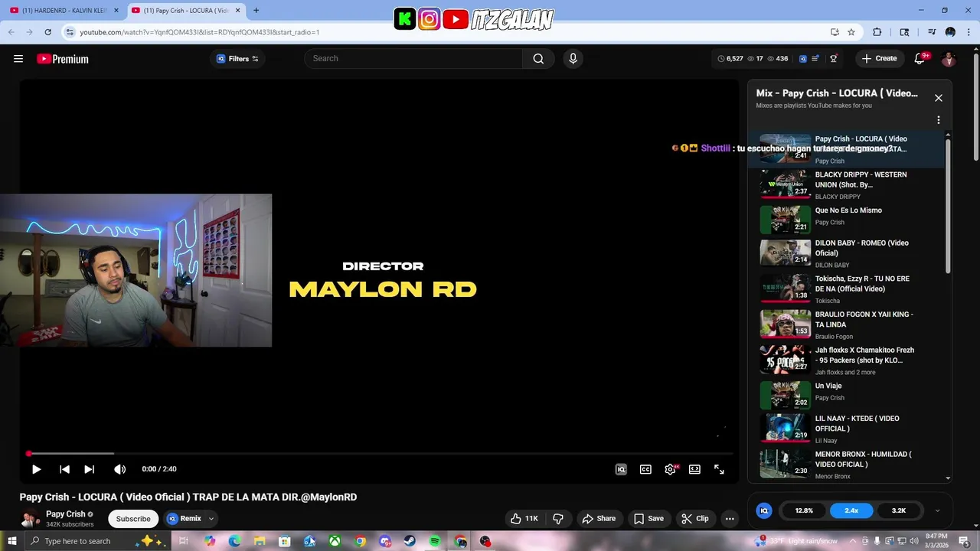Click the 6,527 clock stat
The width and height of the screenshot is (980, 551).
[x=730, y=59]
